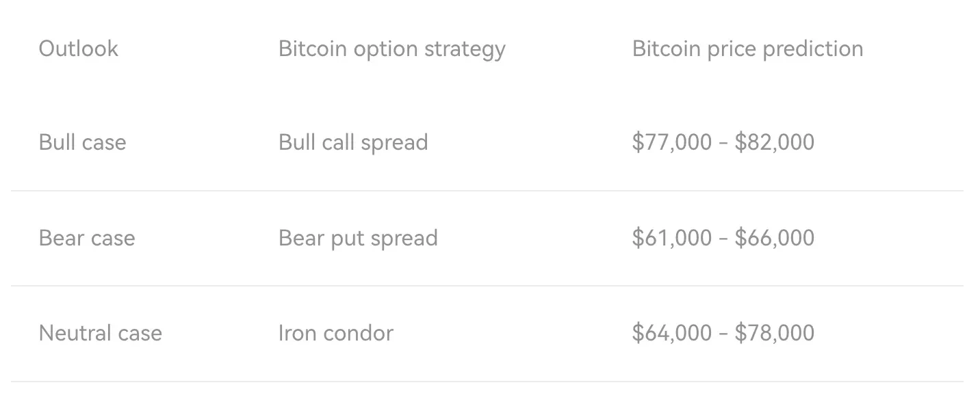The image size is (980, 413).
Task: Select the Bitcoin option strategy header
Action: [392, 49]
